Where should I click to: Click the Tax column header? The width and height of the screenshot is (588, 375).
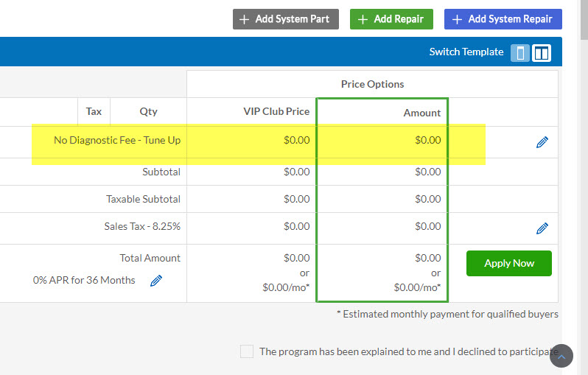tap(94, 112)
